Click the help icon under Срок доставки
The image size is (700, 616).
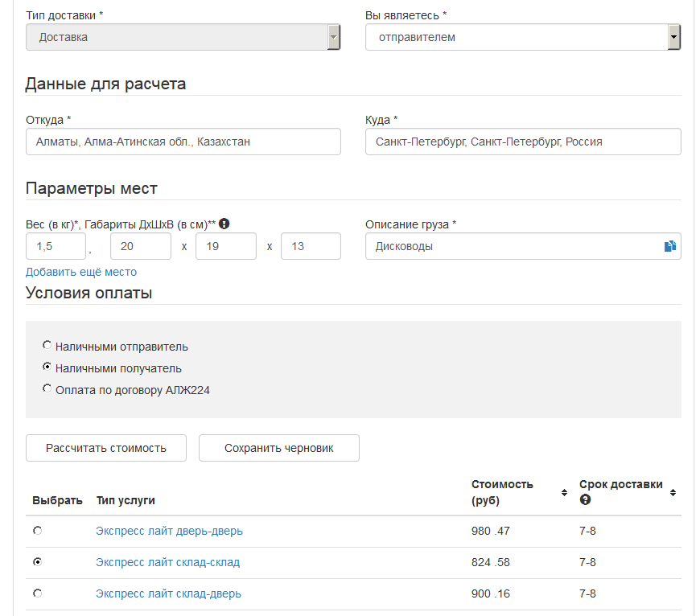point(585,499)
